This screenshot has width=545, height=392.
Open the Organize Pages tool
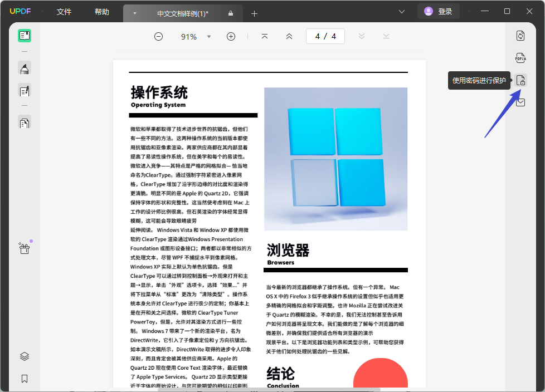tap(24, 122)
